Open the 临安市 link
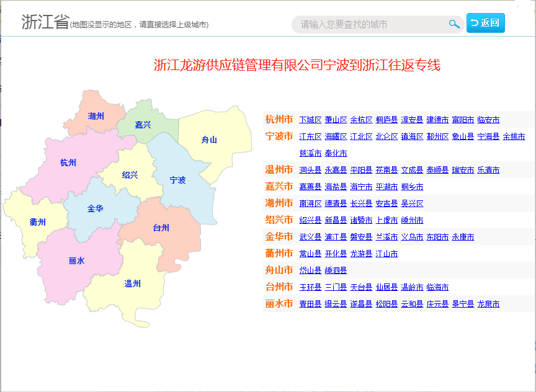This screenshot has width=536, height=392. tap(488, 120)
